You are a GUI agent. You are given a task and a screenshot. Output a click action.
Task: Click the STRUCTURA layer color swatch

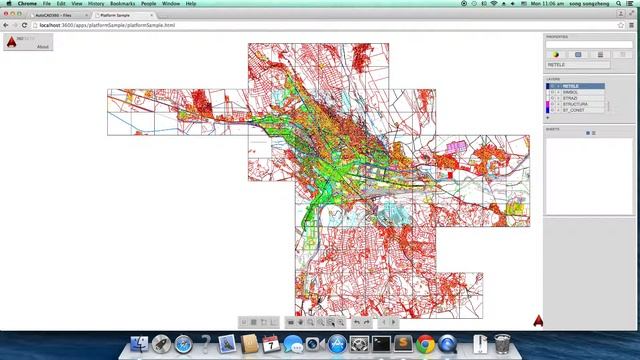coord(548,104)
